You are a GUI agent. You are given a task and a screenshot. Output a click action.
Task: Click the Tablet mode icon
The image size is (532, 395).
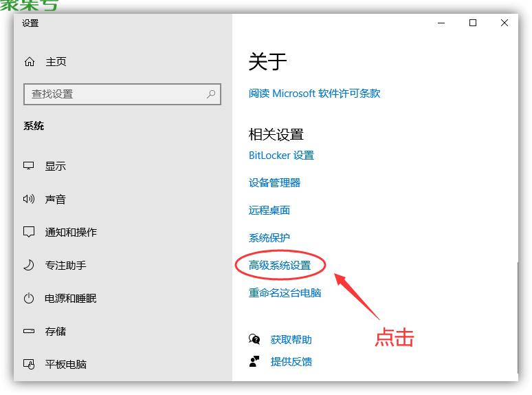[29, 364]
